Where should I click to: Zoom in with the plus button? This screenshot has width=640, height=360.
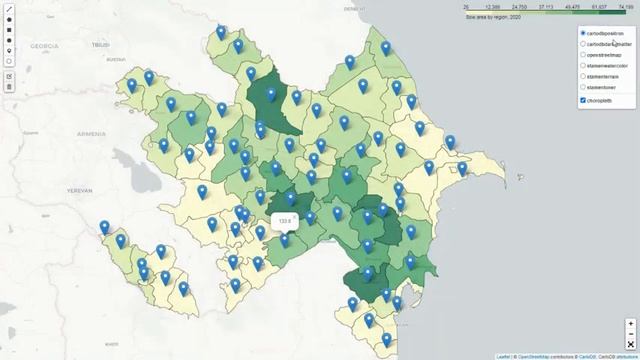tap(631, 323)
